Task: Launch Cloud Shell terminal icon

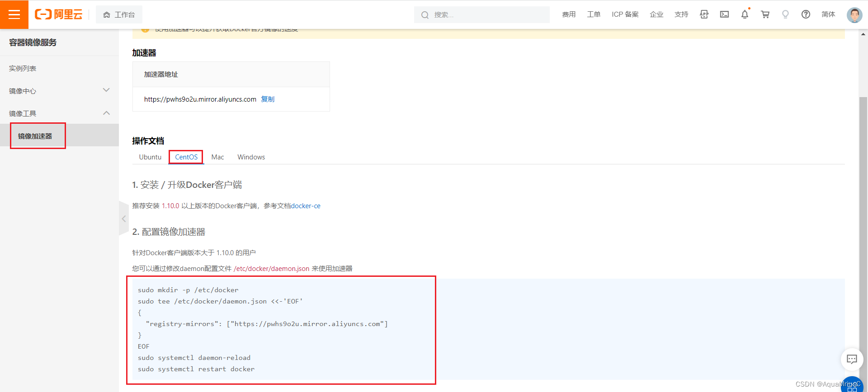Action: [724, 14]
